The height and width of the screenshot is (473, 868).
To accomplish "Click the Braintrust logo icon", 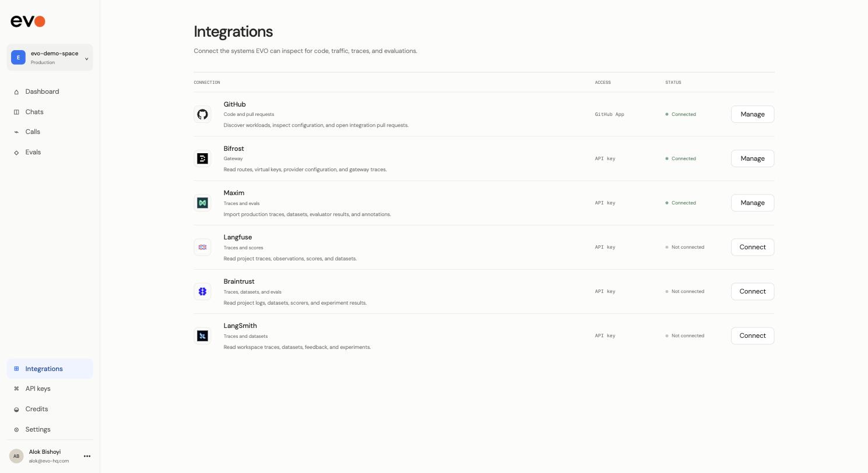I will tap(202, 291).
